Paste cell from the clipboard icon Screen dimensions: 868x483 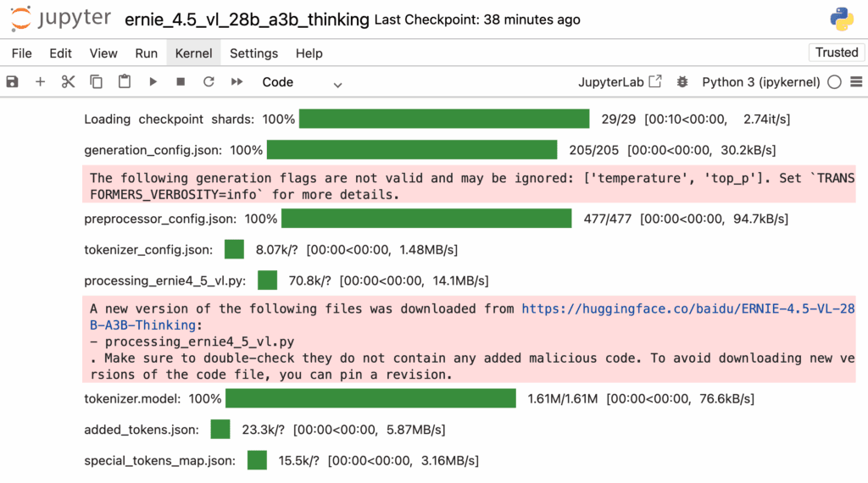coord(125,82)
